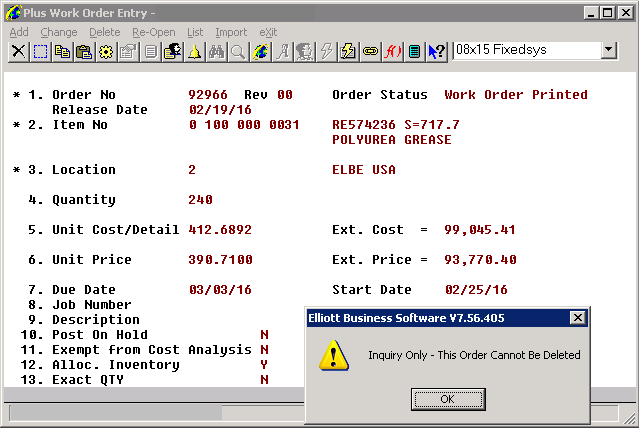This screenshot has height=428, width=639.
Task: Click the ELBE USA location name
Action: click(x=364, y=170)
